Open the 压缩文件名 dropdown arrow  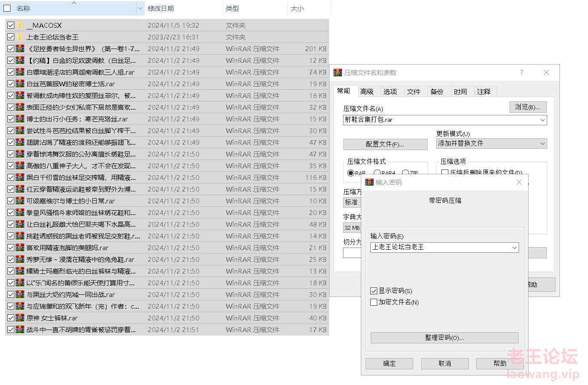pyautogui.click(x=542, y=120)
